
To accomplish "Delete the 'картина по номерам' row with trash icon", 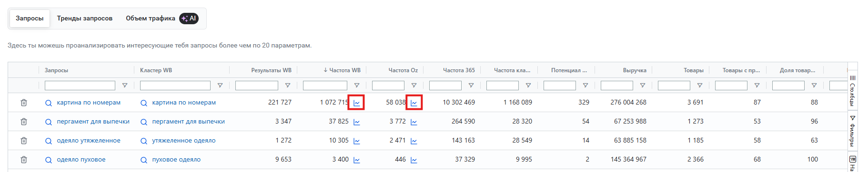I will tap(24, 103).
